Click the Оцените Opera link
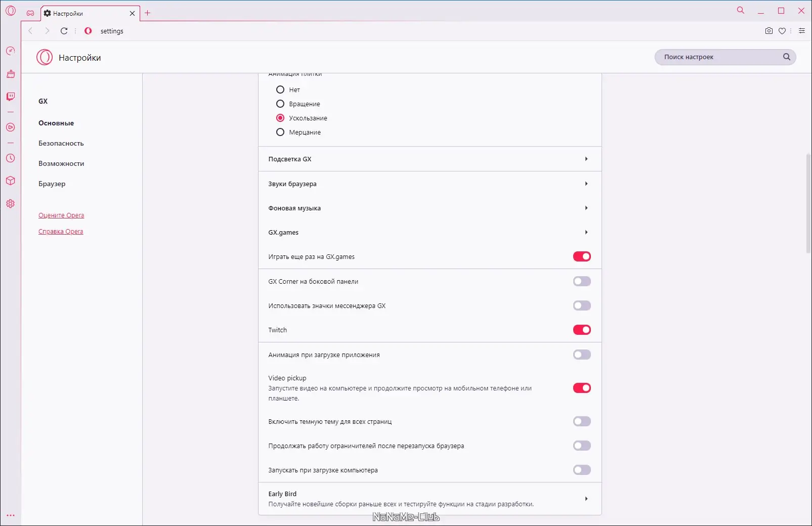Image resolution: width=812 pixels, height=526 pixels. click(x=61, y=215)
